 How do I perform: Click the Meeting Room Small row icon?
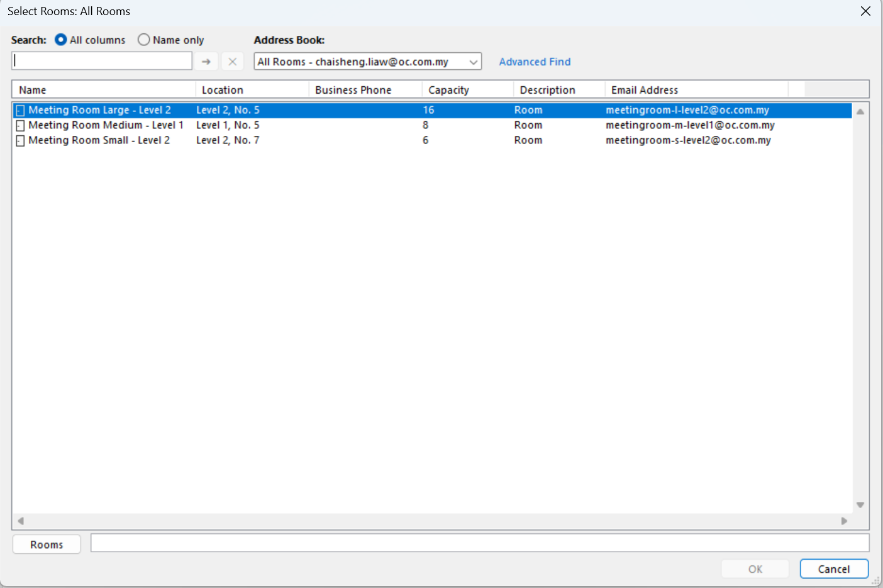pyautogui.click(x=20, y=141)
